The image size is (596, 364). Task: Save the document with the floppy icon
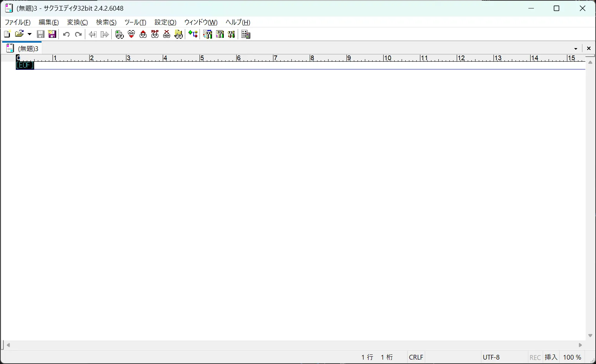[x=41, y=34]
